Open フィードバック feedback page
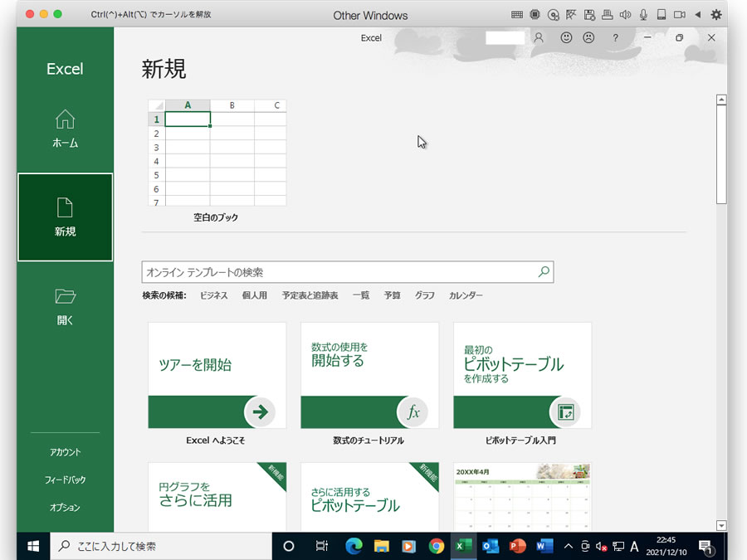Viewport: 747px width, 560px height. coord(66,480)
